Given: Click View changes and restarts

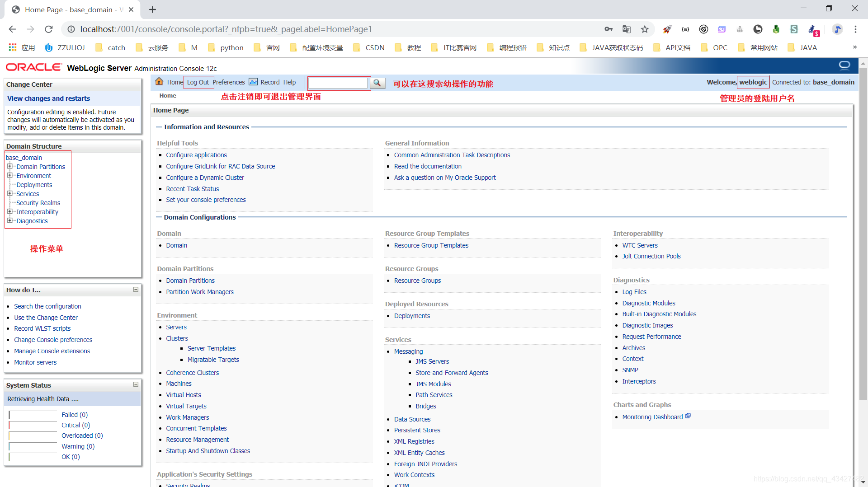Looking at the screenshot, I should (x=48, y=98).
